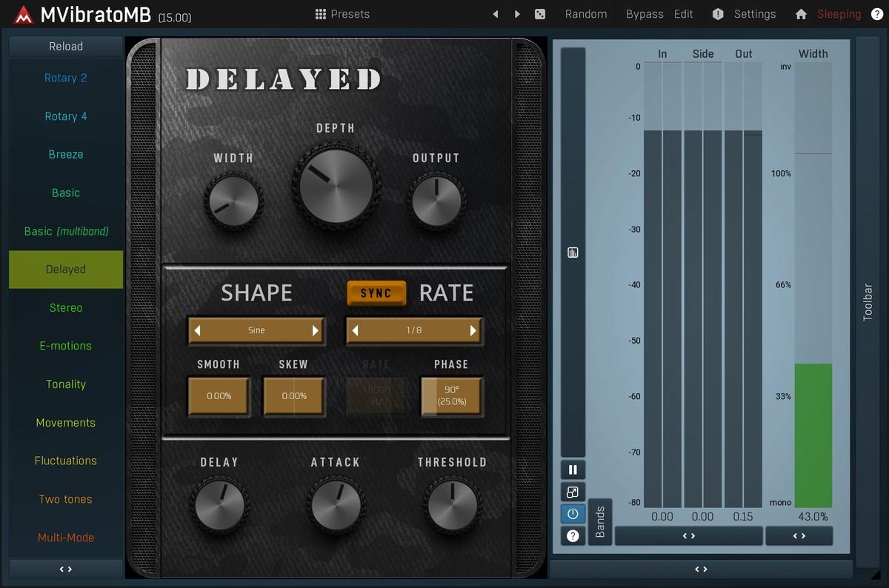
Task: Go to previous preset with left arrow
Action: (x=496, y=14)
